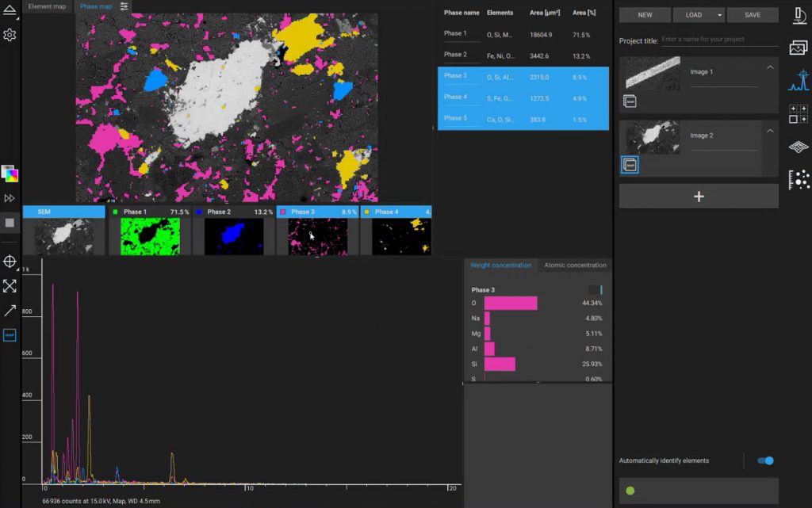Switch to Atomic concentration tab
The width and height of the screenshot is (812, 508).
tap(575, 265)
